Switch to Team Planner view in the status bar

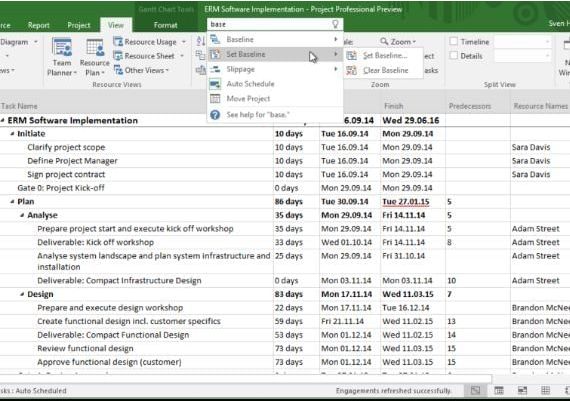point(522,390)
